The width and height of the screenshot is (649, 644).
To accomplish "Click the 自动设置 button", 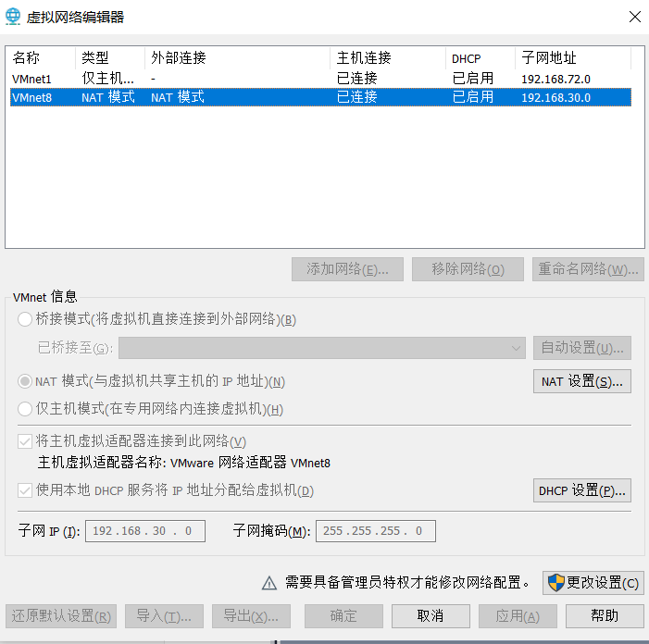I will pos(582,348).
